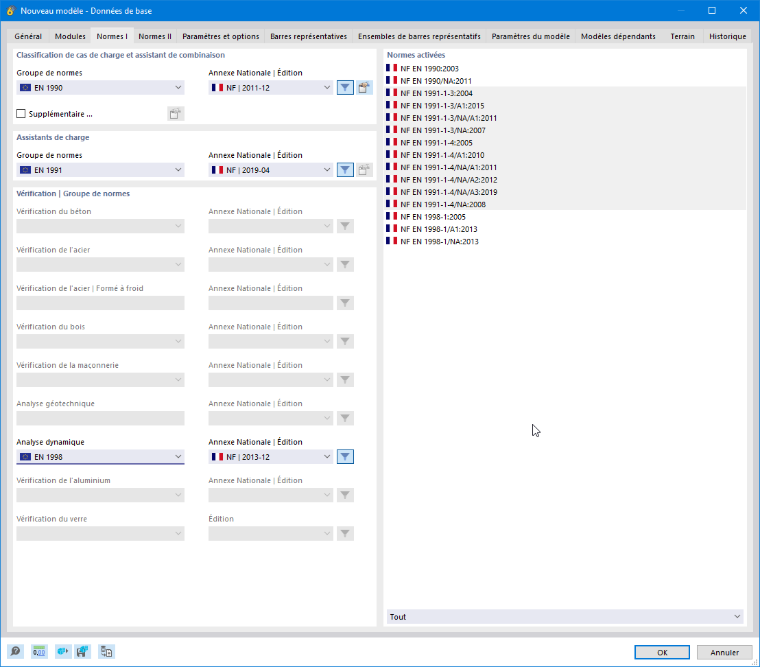760x667 pixels.
Task: Click settings icon next to Supplémentaire checkbox
Action: 175,114
